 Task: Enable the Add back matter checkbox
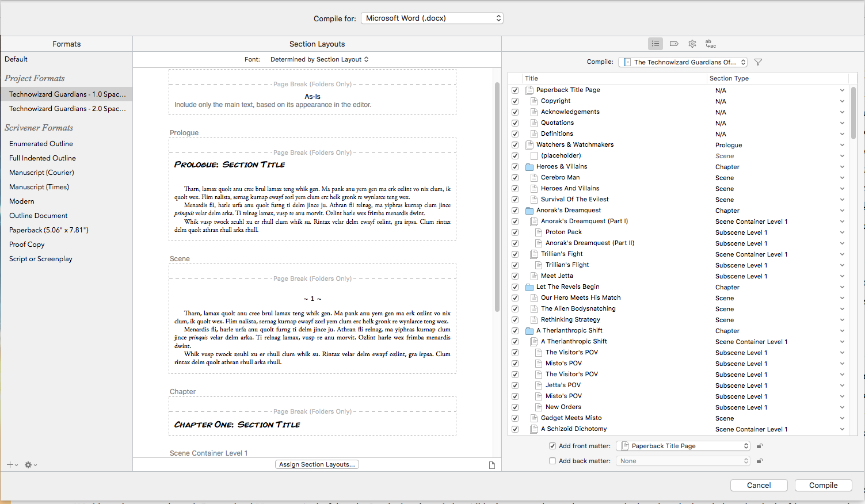tap(552, 461)
